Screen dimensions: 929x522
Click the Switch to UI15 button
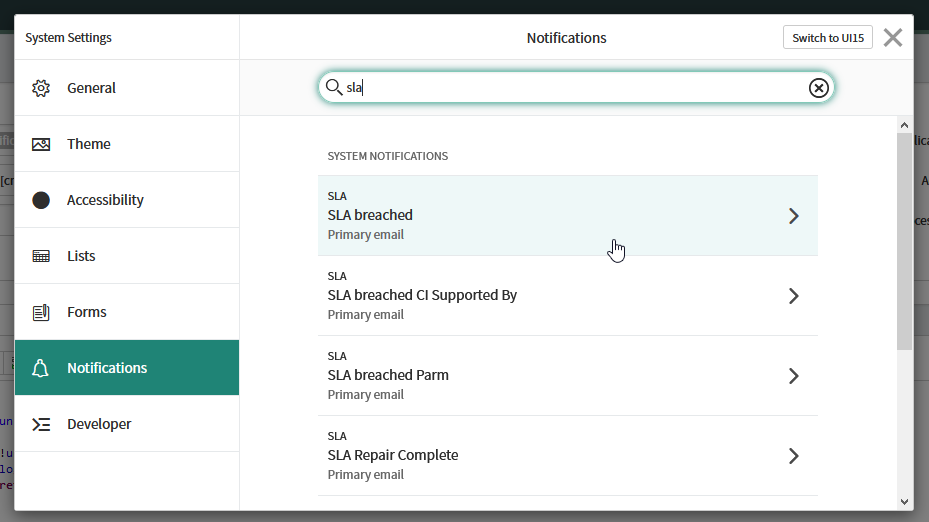click(x=828, y=37)
